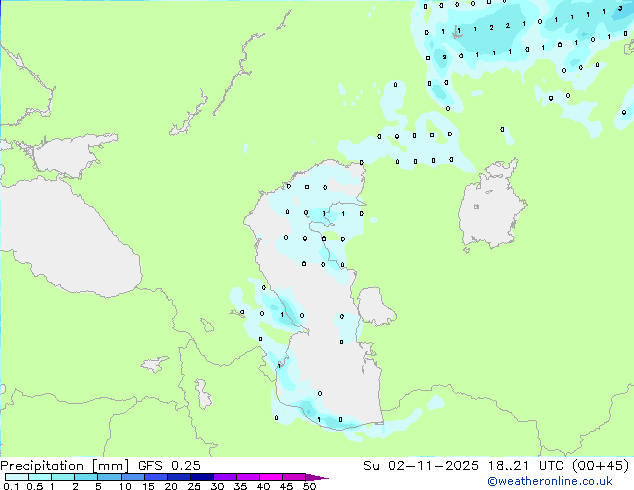Click the legend scale label '0.5'

[35, 486]
